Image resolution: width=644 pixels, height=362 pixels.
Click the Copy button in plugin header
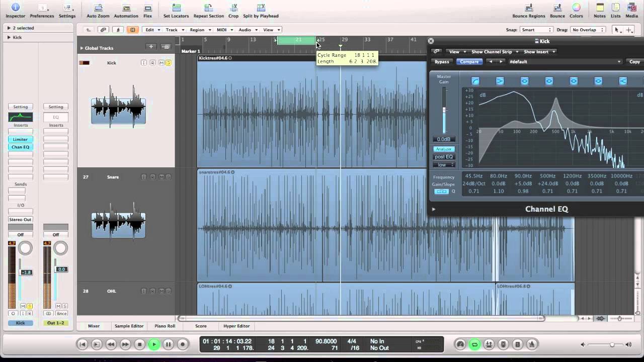(x=634, y=62)
